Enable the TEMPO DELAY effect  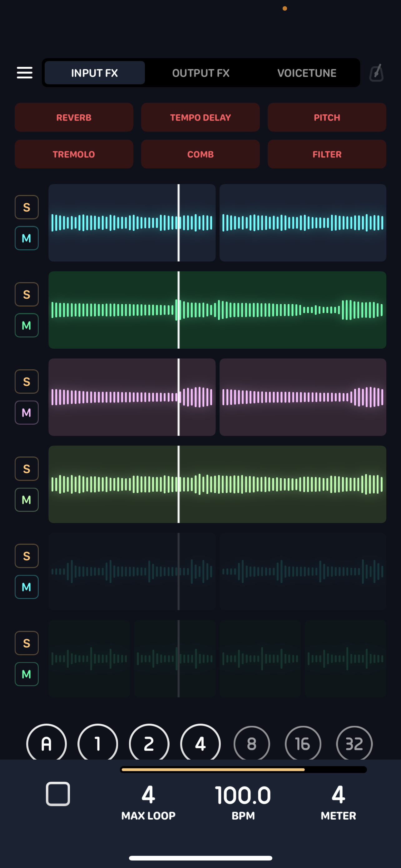click(200, 117)
